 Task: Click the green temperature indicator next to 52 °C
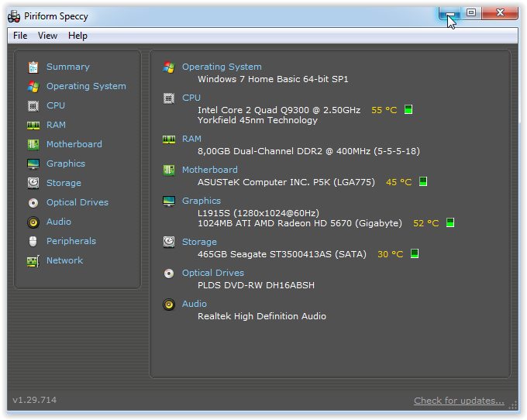point(450,222)
